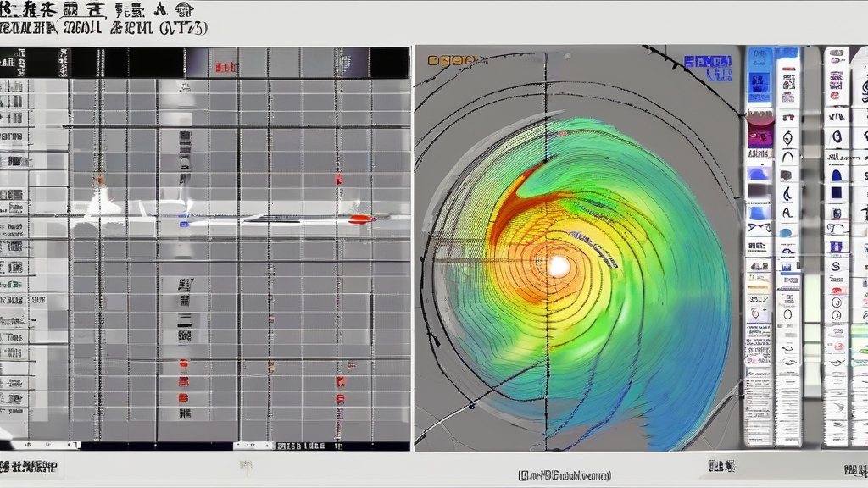
Task: Click the bracketed caption below the spiral plot
Action: pyautogui.click(x=565, y=476)
